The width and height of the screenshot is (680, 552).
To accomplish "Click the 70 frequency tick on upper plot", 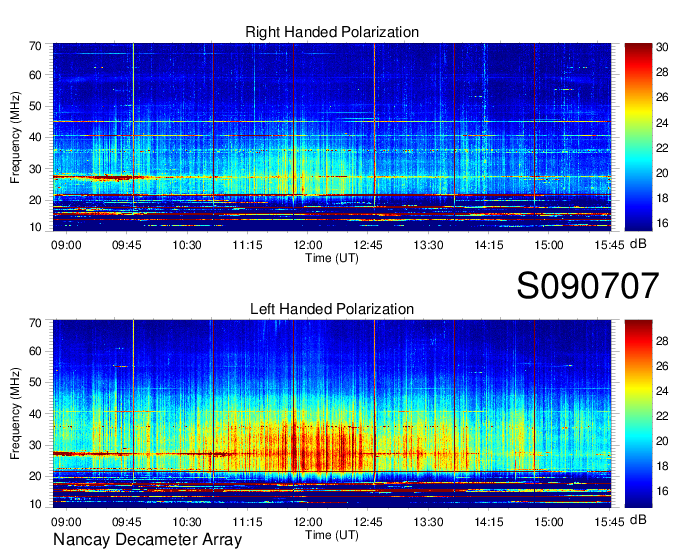I will [x=35, y=46].
